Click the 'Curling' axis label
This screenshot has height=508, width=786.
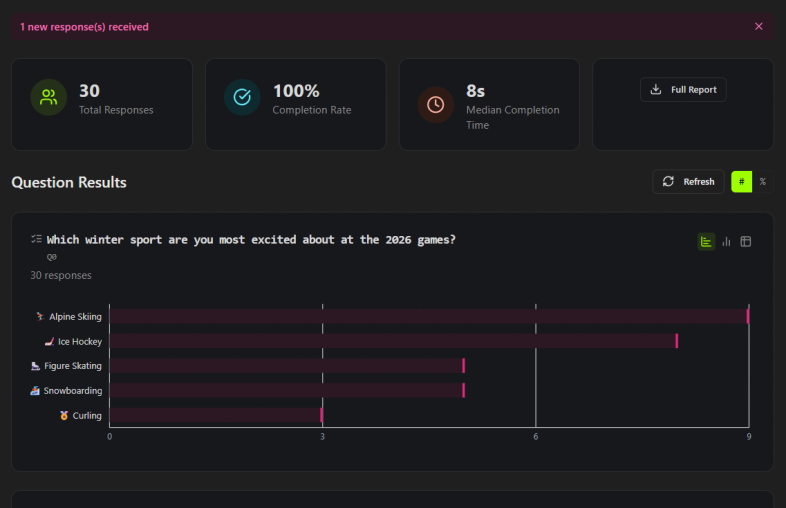point(87,415)
